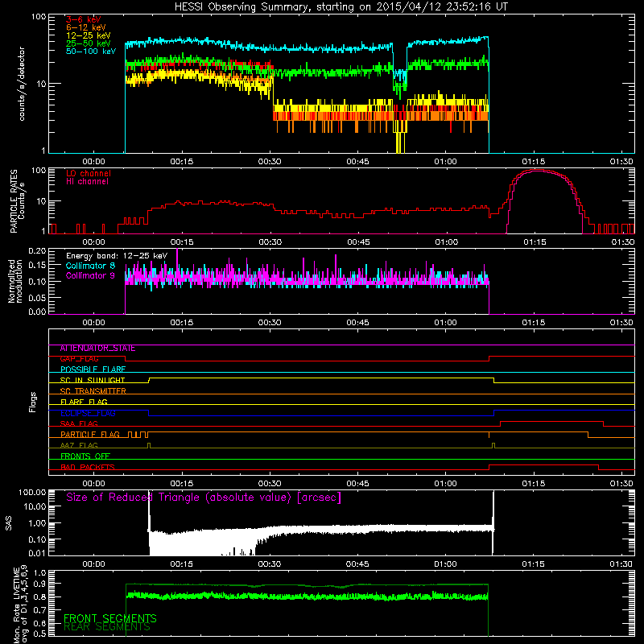
Task: Click the 'Size of Reduced Triangle' panel title
Action: (x=204, y=497)
